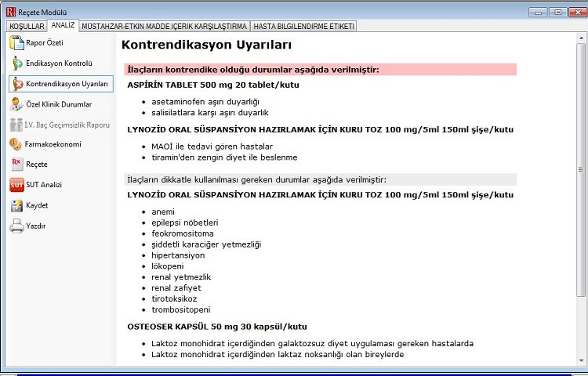Click the Reçete Modülü title bar app icon

11,12
